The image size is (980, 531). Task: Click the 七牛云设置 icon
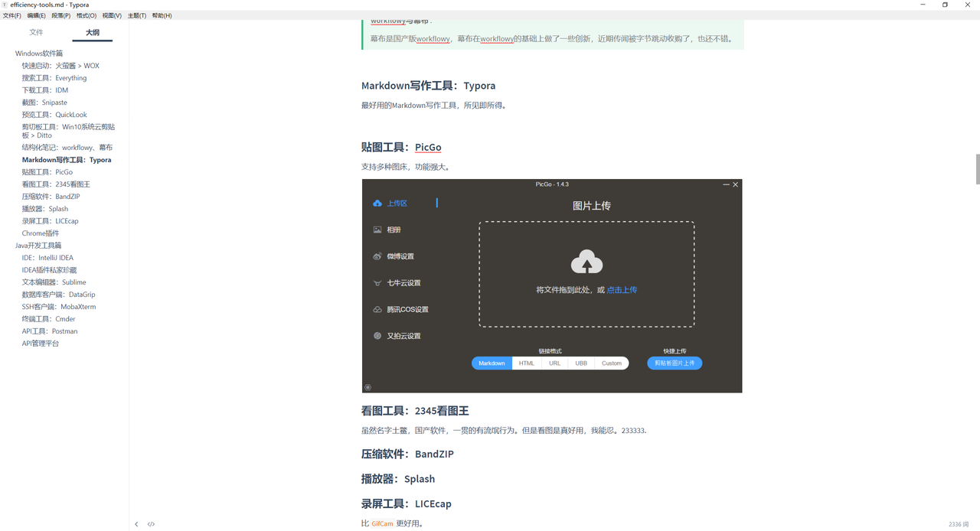point(377,283)
